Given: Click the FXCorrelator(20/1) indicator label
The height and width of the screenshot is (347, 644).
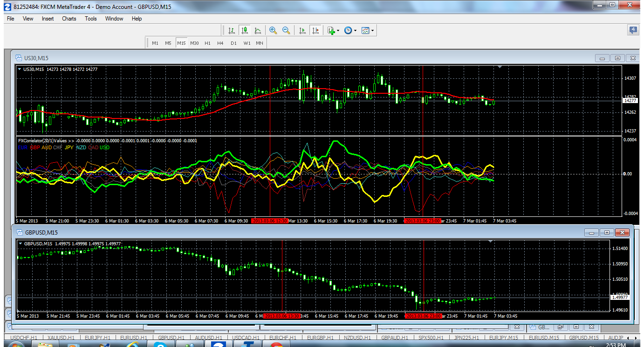Looking at the screenshot, I should point(43,140).
